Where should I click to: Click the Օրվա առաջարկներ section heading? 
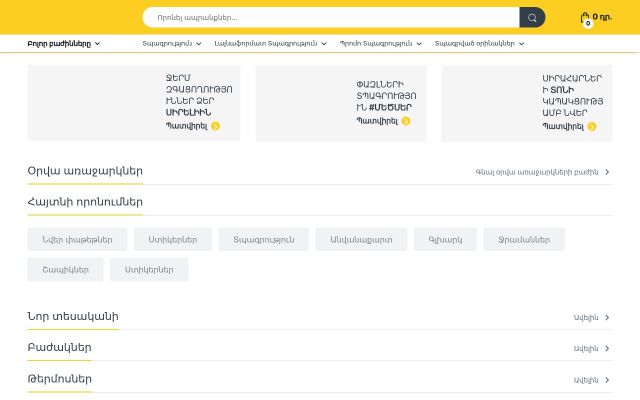click(85, 171)
